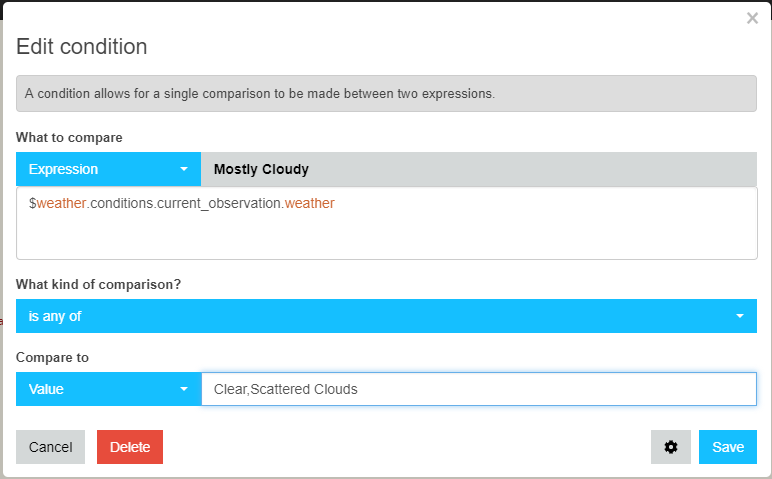Save the condition
The width and height of the screenshot is (772, 479).
pos(728,447)
